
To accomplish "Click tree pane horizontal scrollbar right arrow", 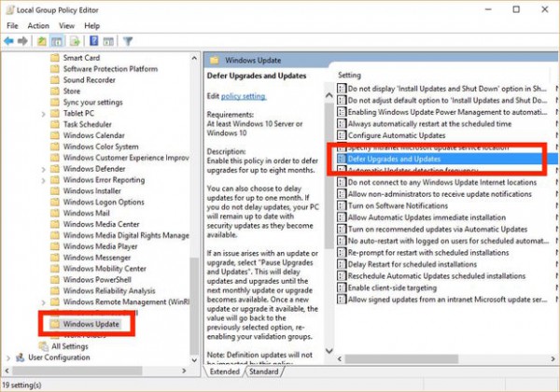I will point(184,371).
